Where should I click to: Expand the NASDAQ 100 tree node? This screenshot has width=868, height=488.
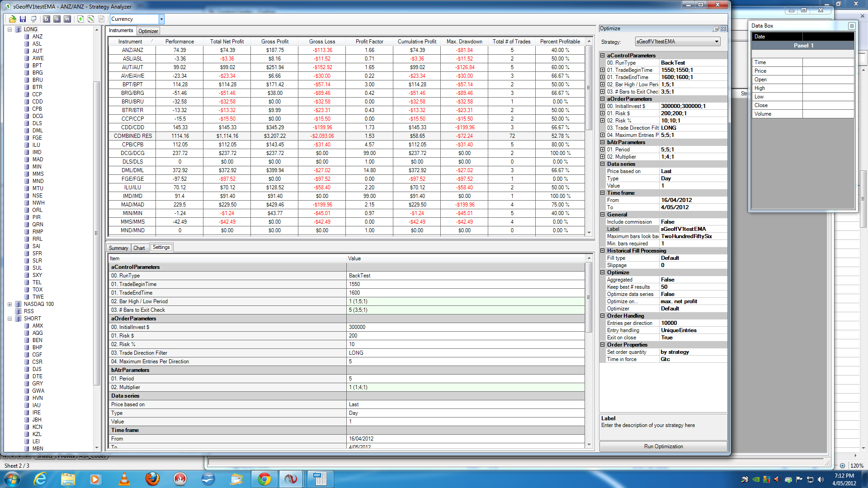click(9, 304)
